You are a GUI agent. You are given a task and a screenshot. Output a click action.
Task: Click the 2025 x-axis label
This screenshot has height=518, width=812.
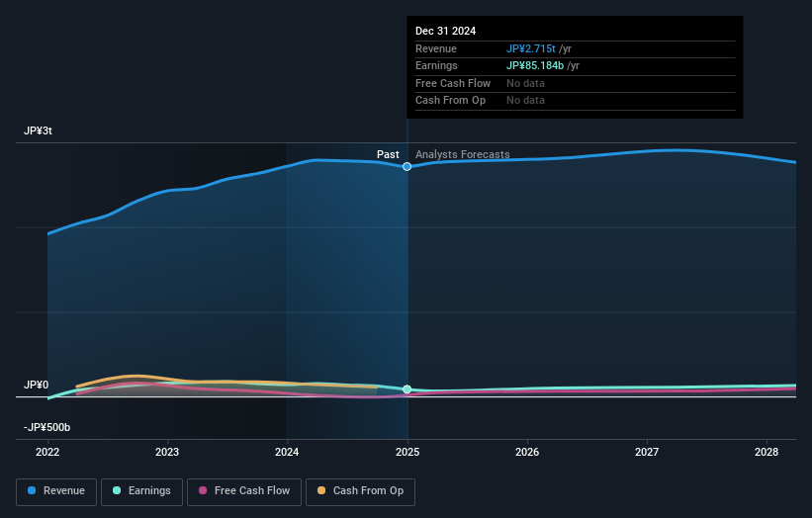407,452
